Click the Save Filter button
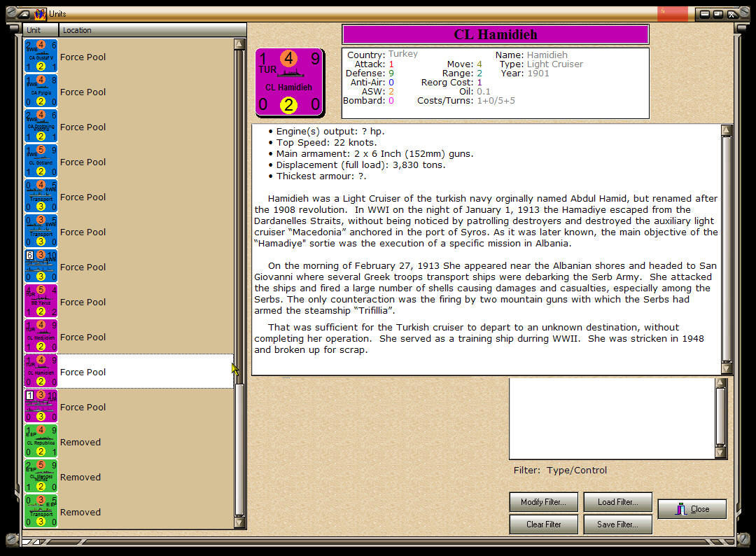756x556 pixels. (x=617, y=524)
